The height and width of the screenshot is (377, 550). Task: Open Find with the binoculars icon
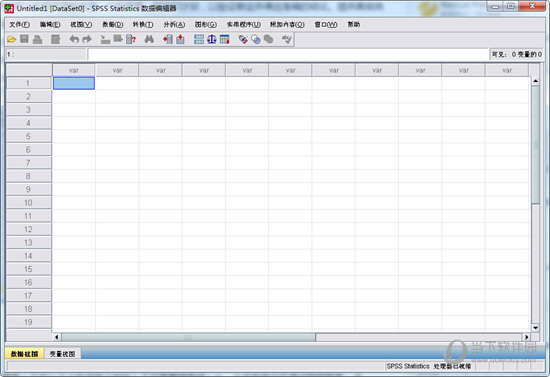149,39
